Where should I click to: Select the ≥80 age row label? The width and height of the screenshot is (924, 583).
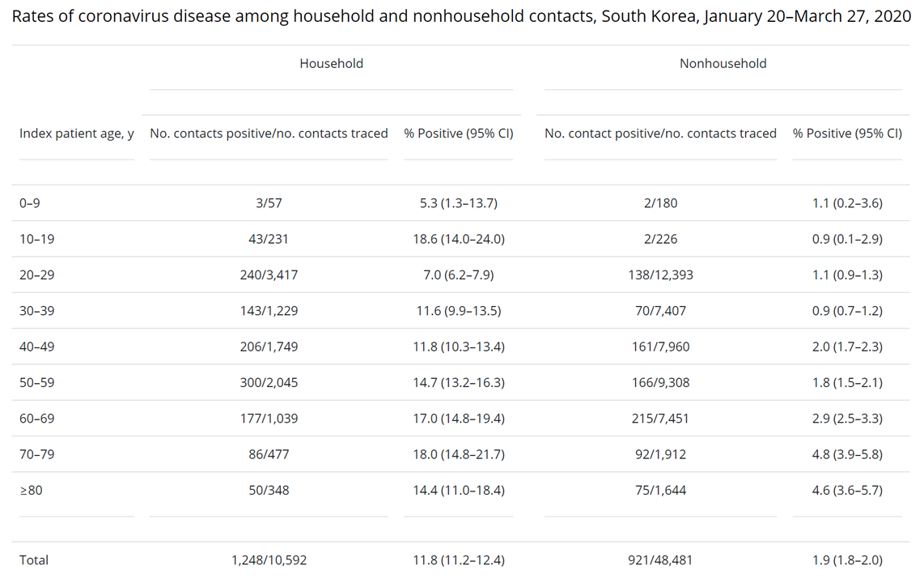(32, 490)
